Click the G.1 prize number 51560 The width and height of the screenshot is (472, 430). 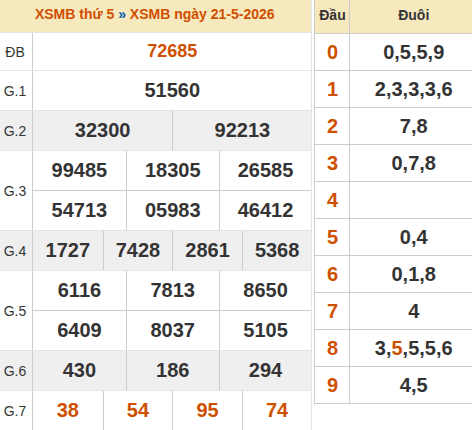click(x=172, y=90)
